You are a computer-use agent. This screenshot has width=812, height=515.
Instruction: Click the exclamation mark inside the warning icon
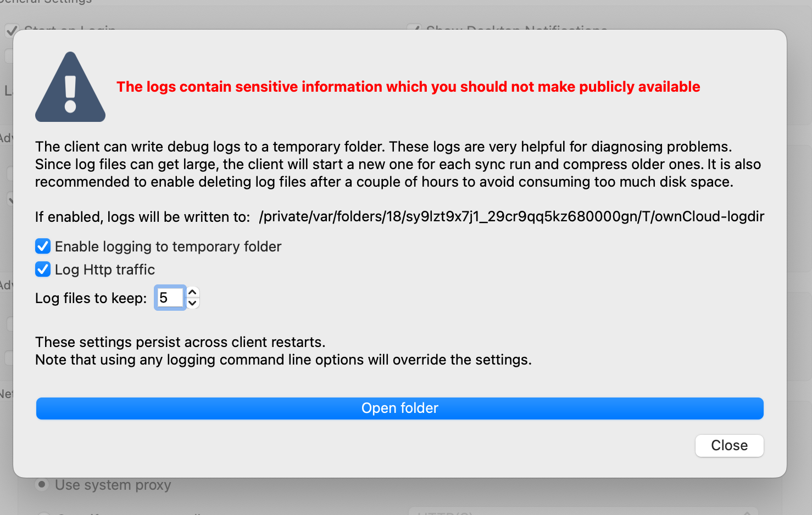70,88
